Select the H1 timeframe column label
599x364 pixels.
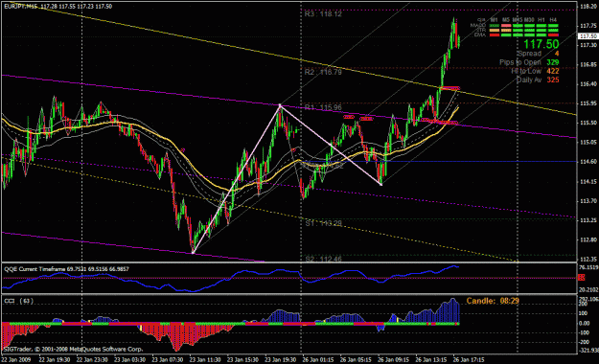(x=541, y=19)
